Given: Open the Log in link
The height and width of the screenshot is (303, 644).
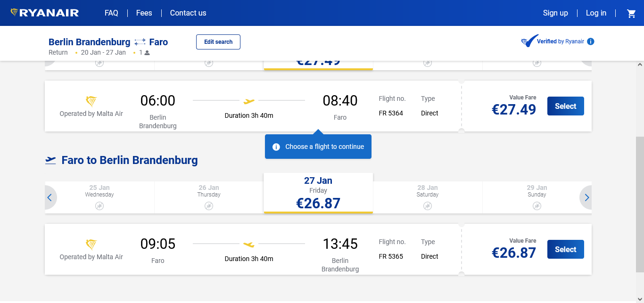Looking at the screenshot, I should click(596, 13).
